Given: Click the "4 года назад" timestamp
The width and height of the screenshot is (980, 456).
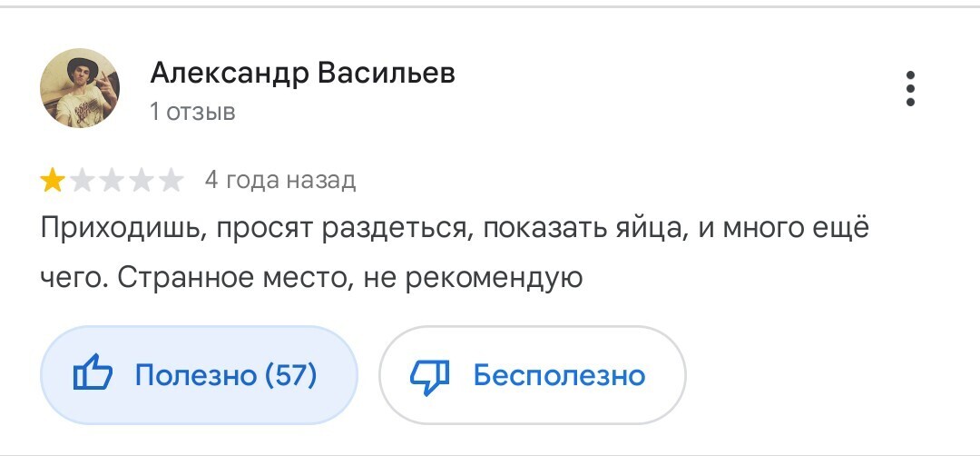Looking at the screenshot, I should pyautogui.click(x=279, y=180).
